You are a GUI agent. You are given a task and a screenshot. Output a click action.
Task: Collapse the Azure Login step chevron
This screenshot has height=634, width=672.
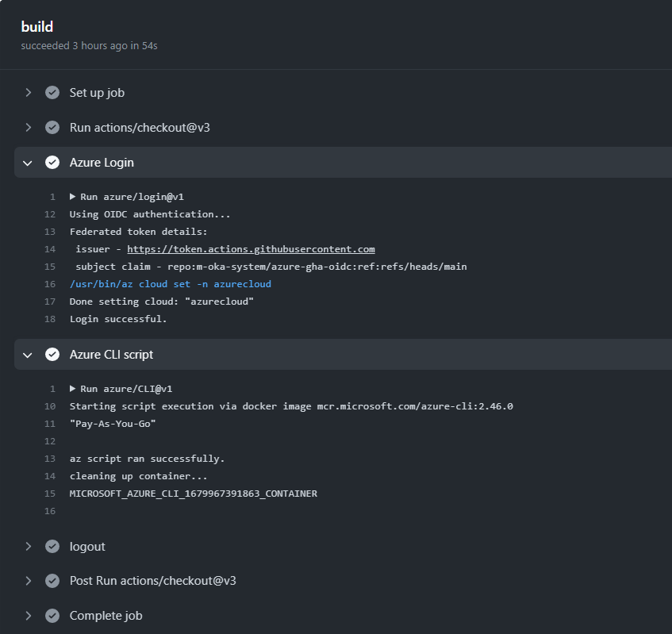click(x=29, y=163)
